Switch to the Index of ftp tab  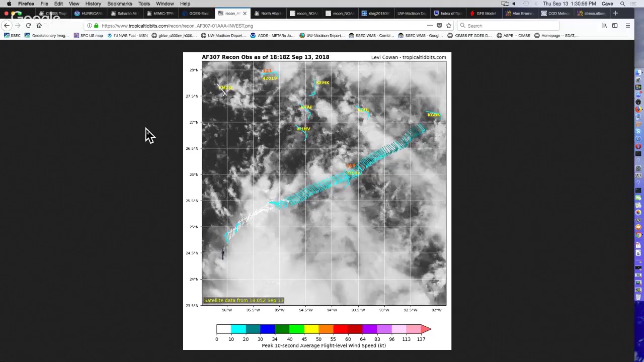click(447, 13)
